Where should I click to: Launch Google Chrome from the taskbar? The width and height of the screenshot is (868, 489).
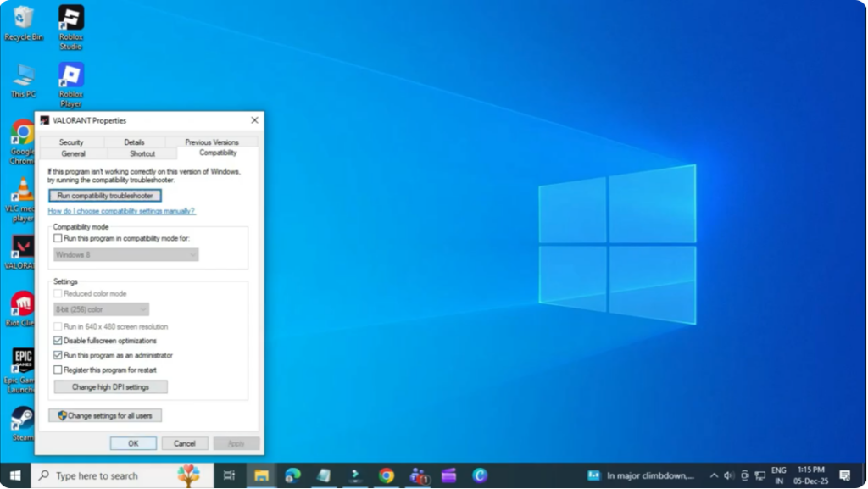click(x=387, y=475)
